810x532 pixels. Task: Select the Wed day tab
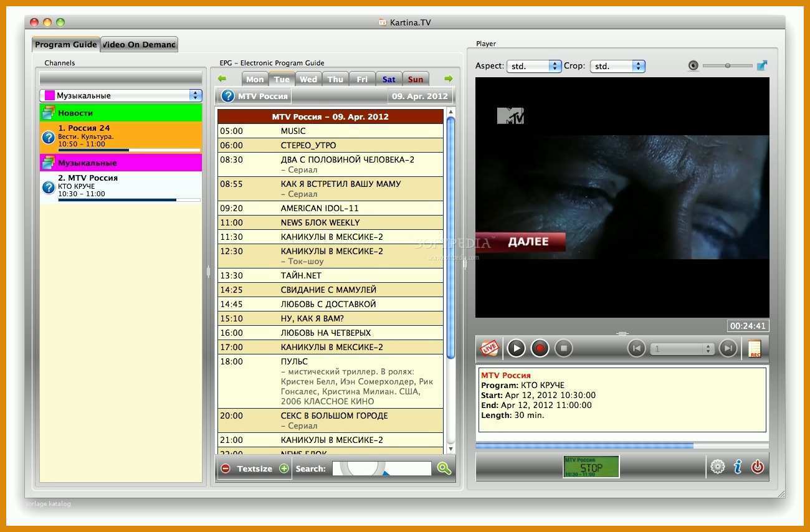308,79
